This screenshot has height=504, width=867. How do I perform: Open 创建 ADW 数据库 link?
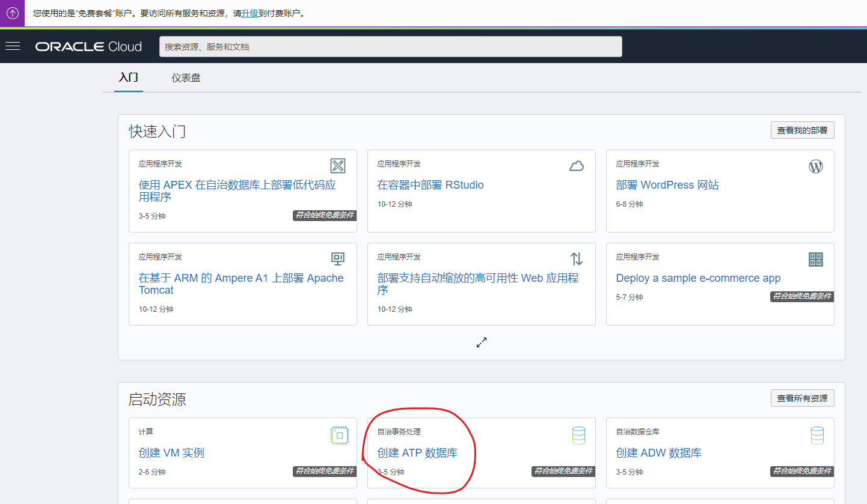pyautogui.click(x=658, y=453)
